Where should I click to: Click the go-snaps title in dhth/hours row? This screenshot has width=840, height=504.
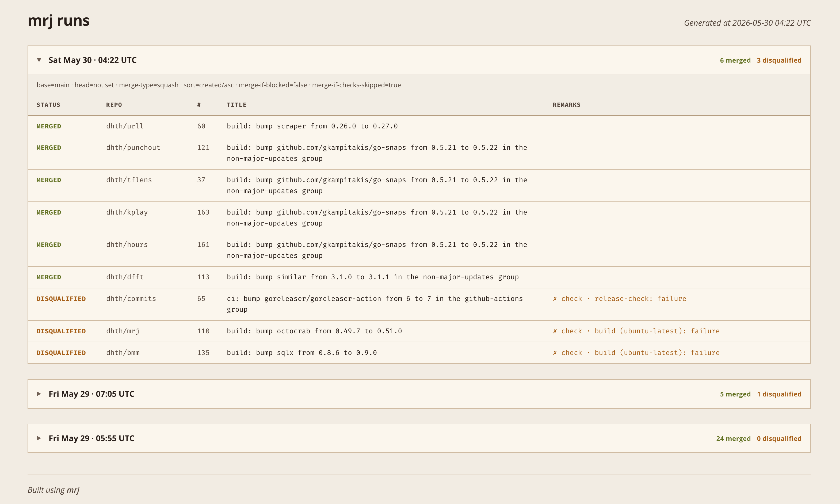point(377,250)
